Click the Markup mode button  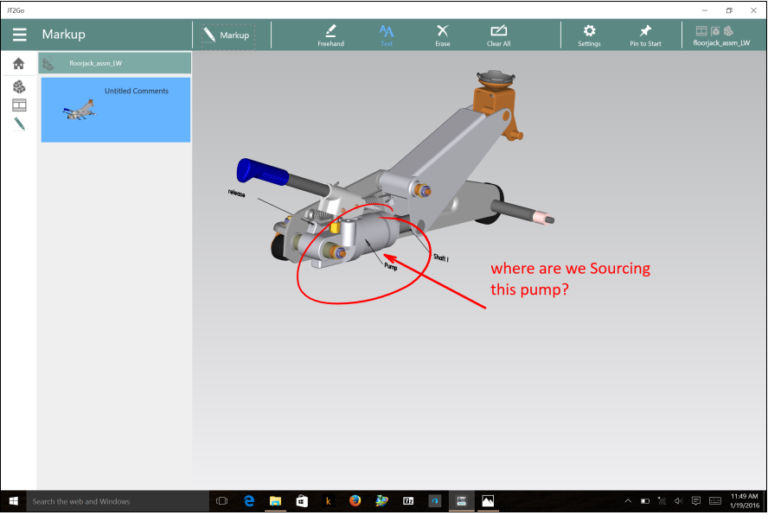[x=227, y=35]
